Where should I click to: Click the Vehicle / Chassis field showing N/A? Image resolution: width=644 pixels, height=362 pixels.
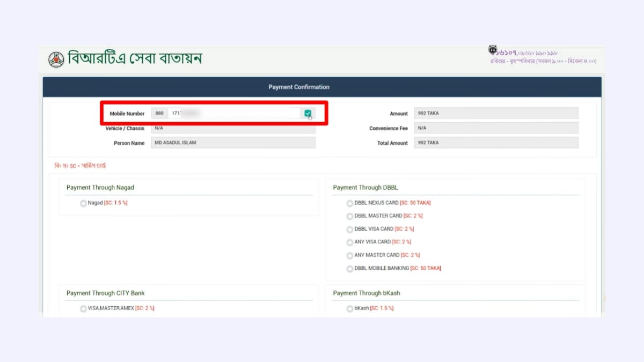point(233,128)
